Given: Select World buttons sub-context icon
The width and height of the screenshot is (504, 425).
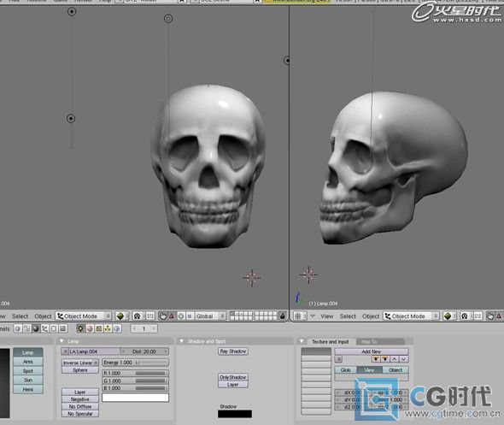Looking at the screenshot, I should point(117,329).
